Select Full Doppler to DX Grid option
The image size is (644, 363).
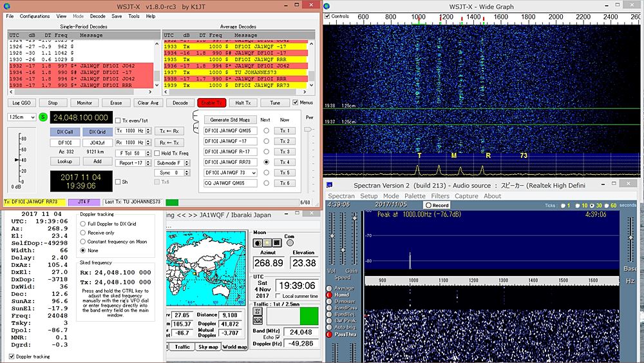pyautogui.click(x=83, y=224)
